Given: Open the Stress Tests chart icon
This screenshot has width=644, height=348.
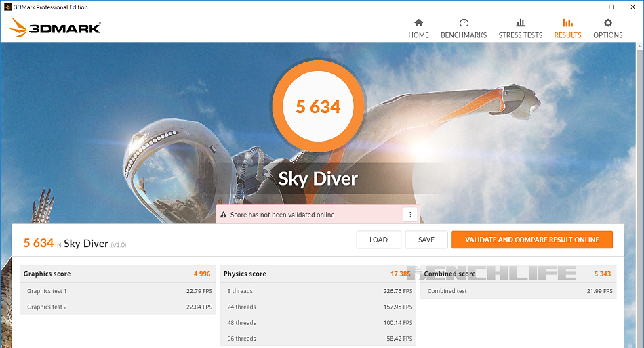Looking at the screenshot, I should point(521,22).
